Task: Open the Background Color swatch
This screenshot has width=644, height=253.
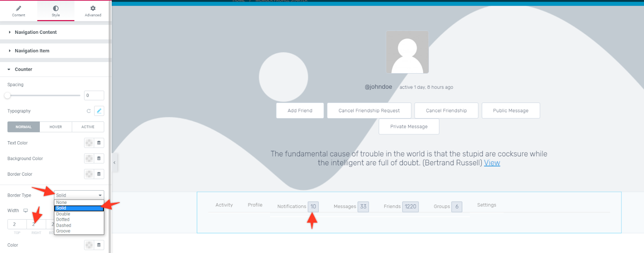Action: pos(89,158)
